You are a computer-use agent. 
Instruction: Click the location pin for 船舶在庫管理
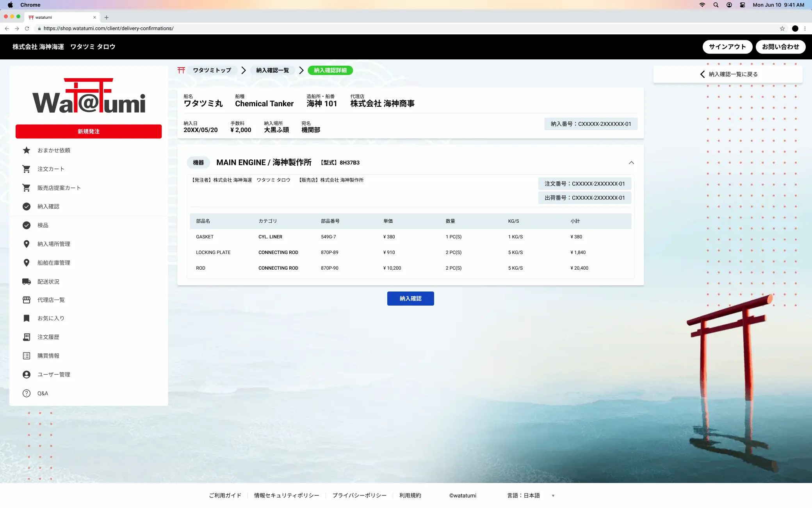pos(27,263)
